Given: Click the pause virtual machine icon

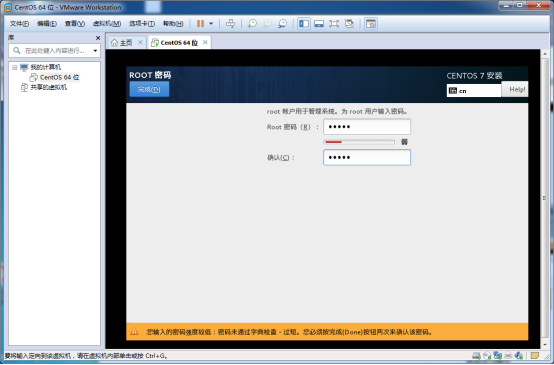Looking at the screenshot, I should point(200,24).
